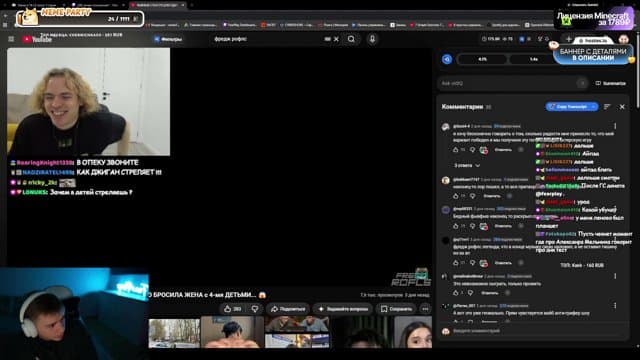Like the video with thumbs-up button
This screenshot has height=360, width=640.
point(233,309)
